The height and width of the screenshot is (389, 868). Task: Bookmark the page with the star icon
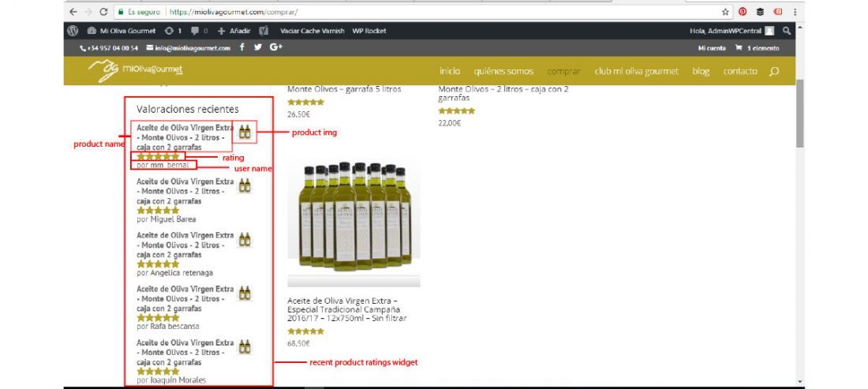pyautogui.click(x=725, y=12)
